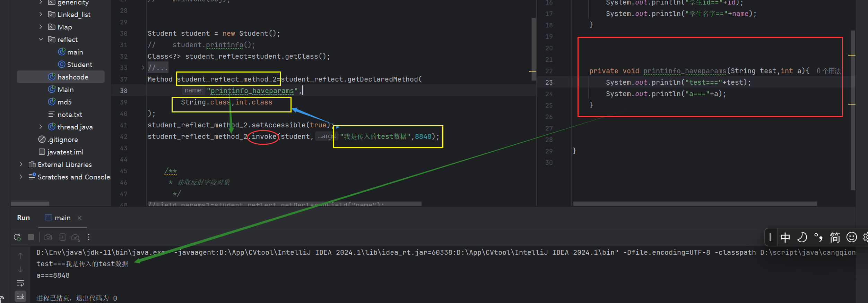Open the Student class file
This screenshot has width=868, height=303.
click(x=79, y=65)
